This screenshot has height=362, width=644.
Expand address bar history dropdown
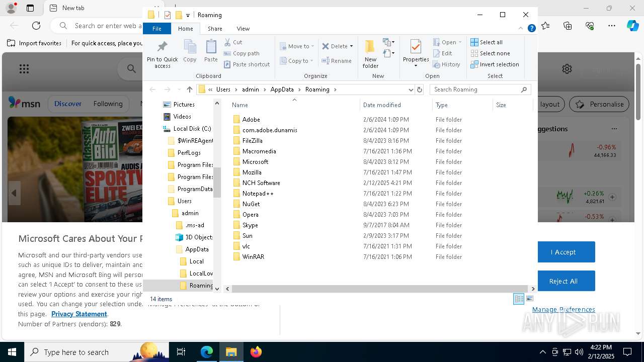point(411,89)
